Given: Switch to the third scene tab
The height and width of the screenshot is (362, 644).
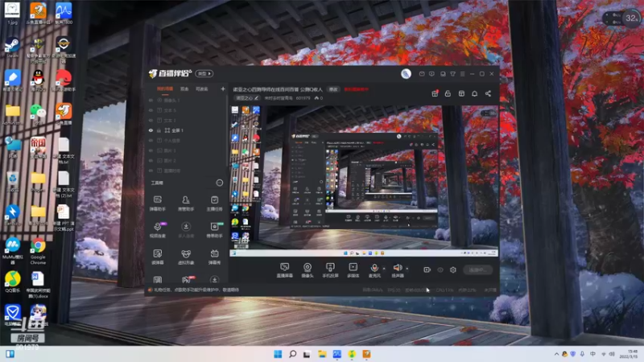Looking at the screenshot, I should coord(202,88).
